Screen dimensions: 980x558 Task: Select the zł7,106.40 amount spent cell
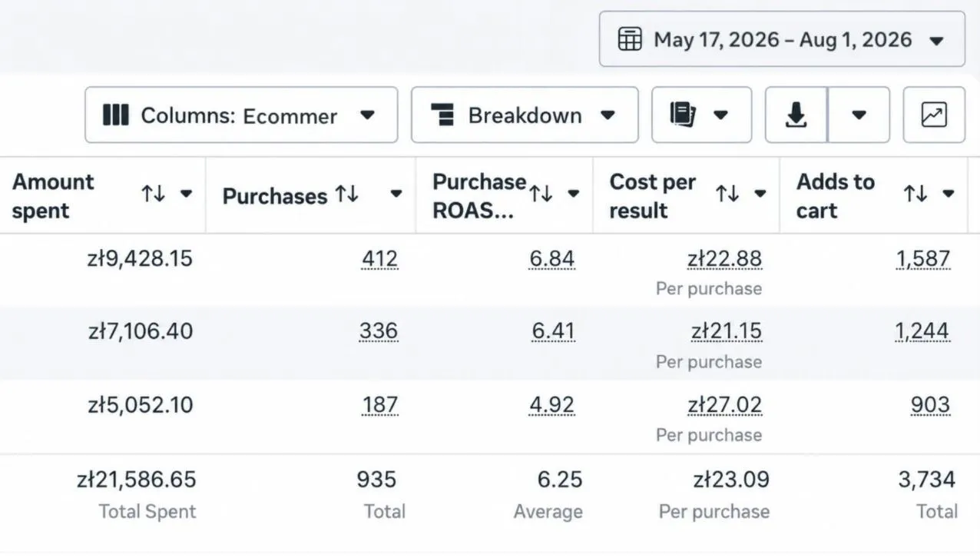(141, 332)
